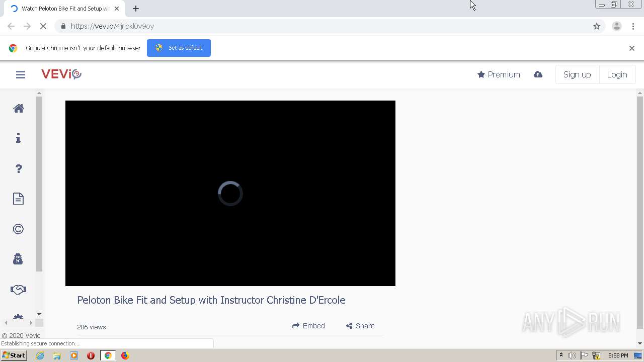Close the Watch Peloton Bike Fit tab
The height and width of the screenshot is (362, 644).
(117, 9)
